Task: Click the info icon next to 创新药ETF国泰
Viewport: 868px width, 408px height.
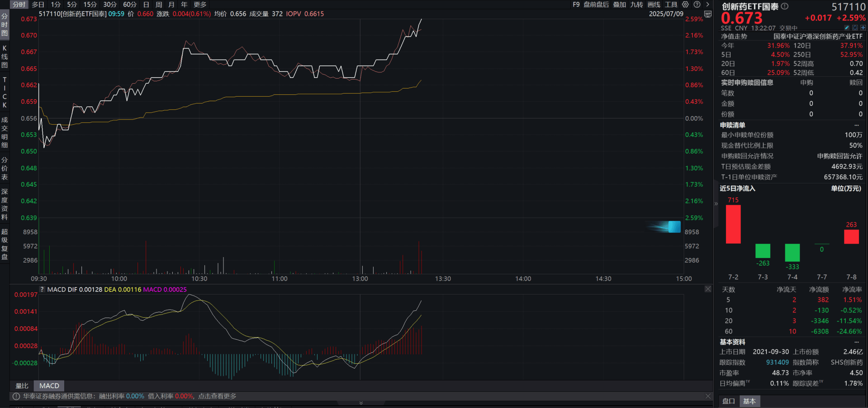Action: (785, 6)
